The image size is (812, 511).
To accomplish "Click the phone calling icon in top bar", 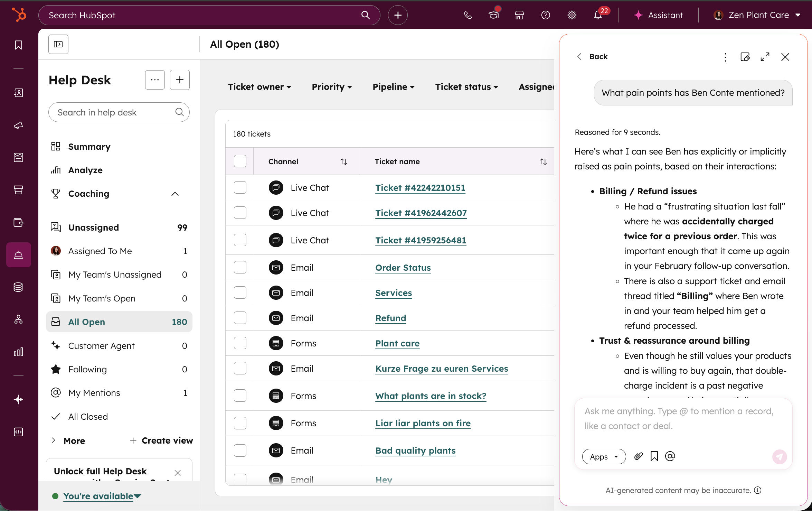I will [x=468, y=15].
